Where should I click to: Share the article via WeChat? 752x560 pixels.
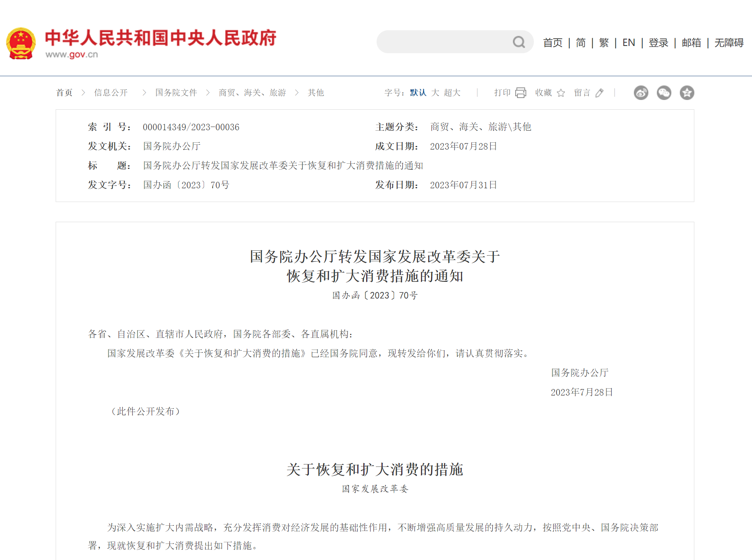(x=664, y=93)
